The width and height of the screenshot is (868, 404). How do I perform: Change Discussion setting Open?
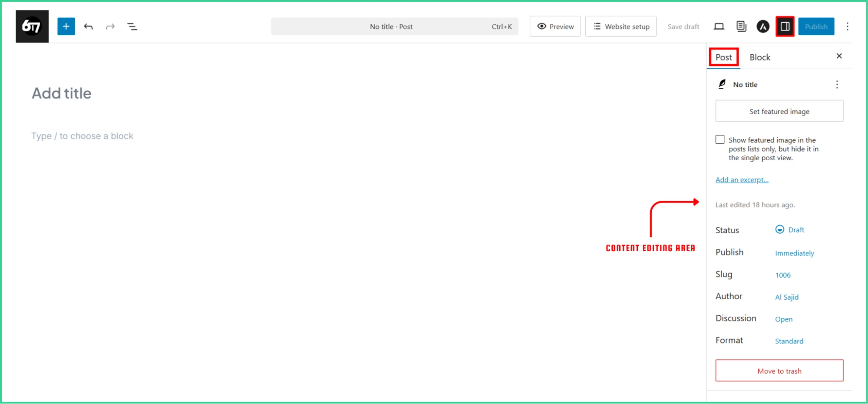pyautogui.click(x=783, y=319)
